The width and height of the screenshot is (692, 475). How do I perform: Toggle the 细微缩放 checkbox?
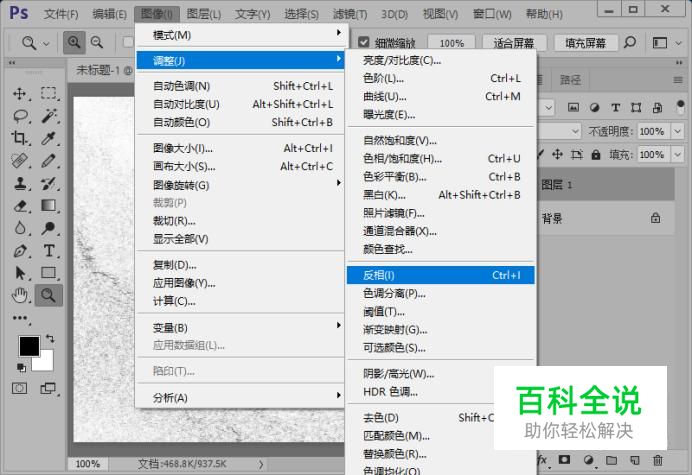coord(364,42)
